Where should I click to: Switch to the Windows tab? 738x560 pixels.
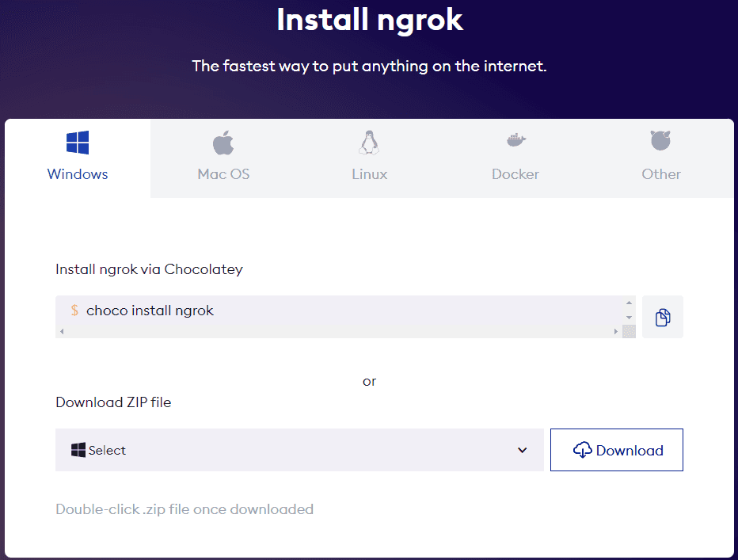point(78,158)
